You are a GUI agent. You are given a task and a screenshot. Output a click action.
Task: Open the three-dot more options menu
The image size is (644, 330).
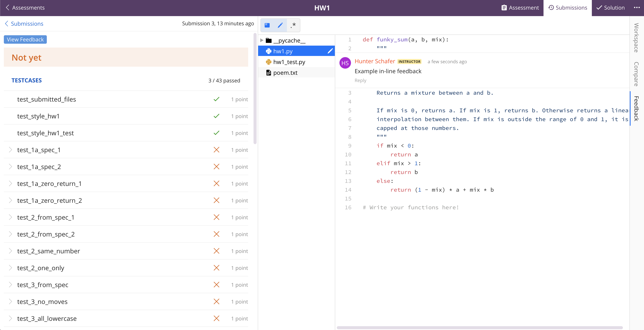(x=637, y=8)
